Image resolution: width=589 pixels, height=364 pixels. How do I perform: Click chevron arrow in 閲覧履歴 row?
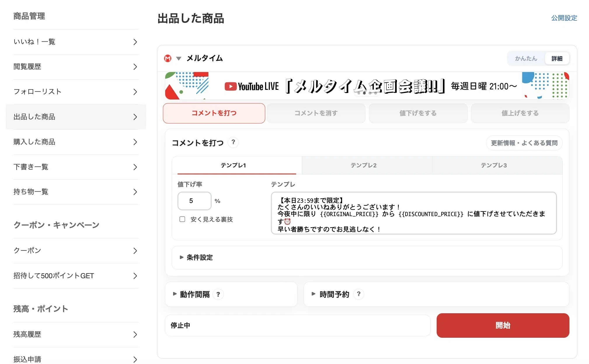click(x=135, y=67)
